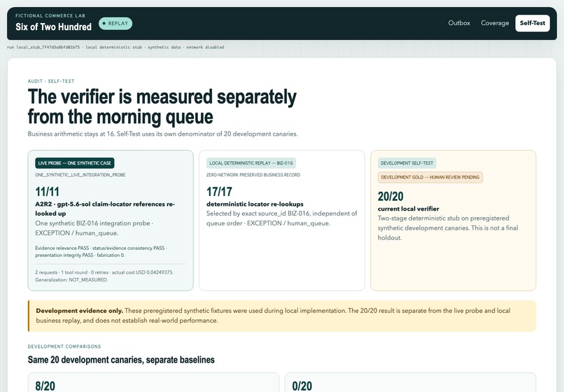Click the A2R2 gpt-5.6-sol claim-locator title
The width and height of the screenshot is (564, 392).
click(x=105, y=209)
